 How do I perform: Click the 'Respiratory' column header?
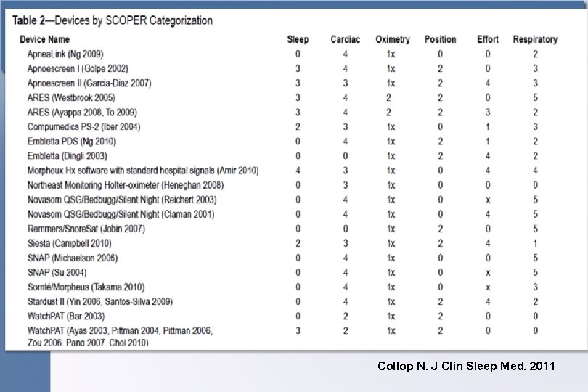point(535,39)
